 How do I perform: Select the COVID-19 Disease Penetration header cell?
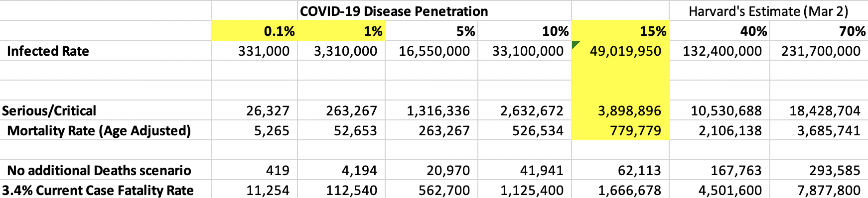[394, 11]
